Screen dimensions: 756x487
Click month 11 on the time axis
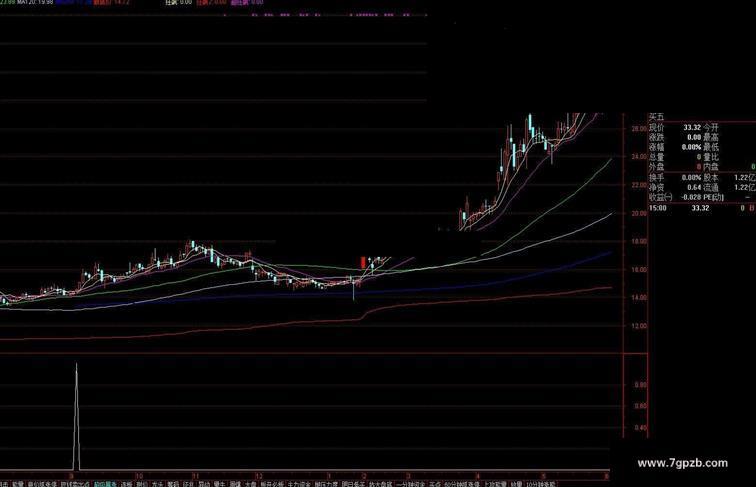coord(195,475)
